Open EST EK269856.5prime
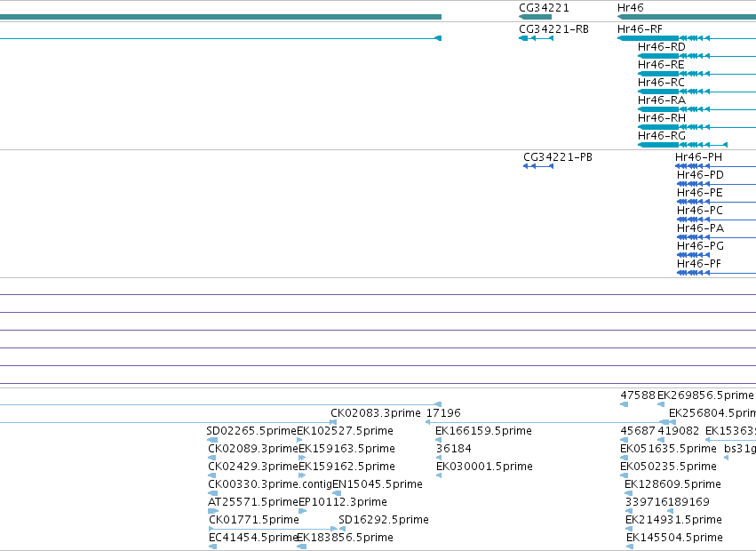This screenshot has width=756, height=551. pos(705,395)
